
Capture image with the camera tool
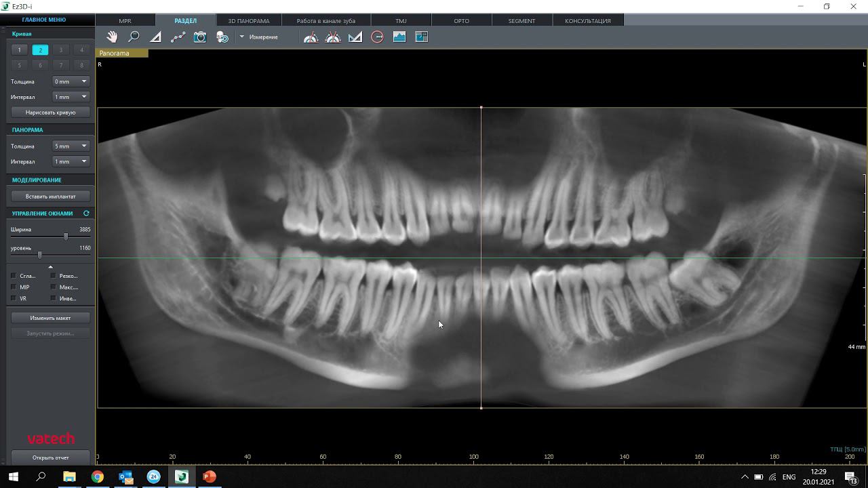click(x=199, y=37)
